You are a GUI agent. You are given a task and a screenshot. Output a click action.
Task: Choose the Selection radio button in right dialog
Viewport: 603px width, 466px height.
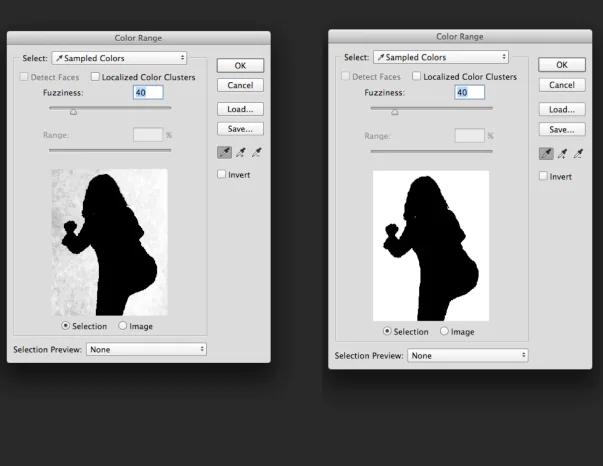click(388, 332)
